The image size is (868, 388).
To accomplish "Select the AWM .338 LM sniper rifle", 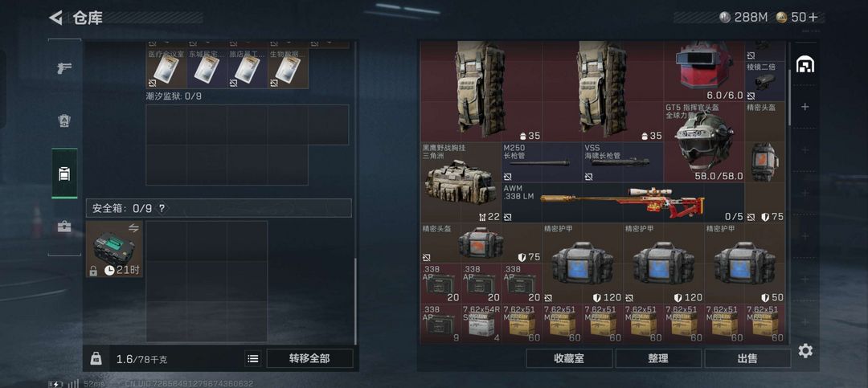I will (623, 202).
